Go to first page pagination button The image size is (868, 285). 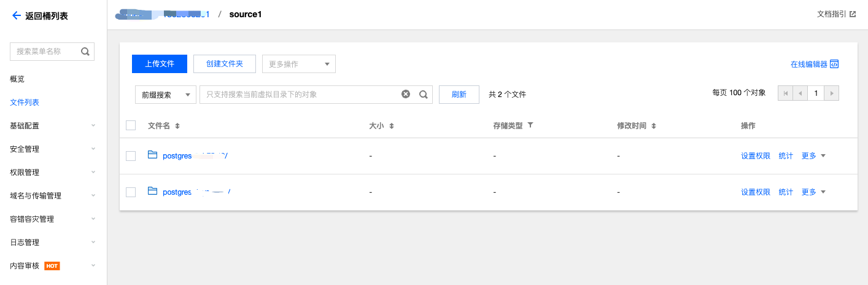(785, 93)
